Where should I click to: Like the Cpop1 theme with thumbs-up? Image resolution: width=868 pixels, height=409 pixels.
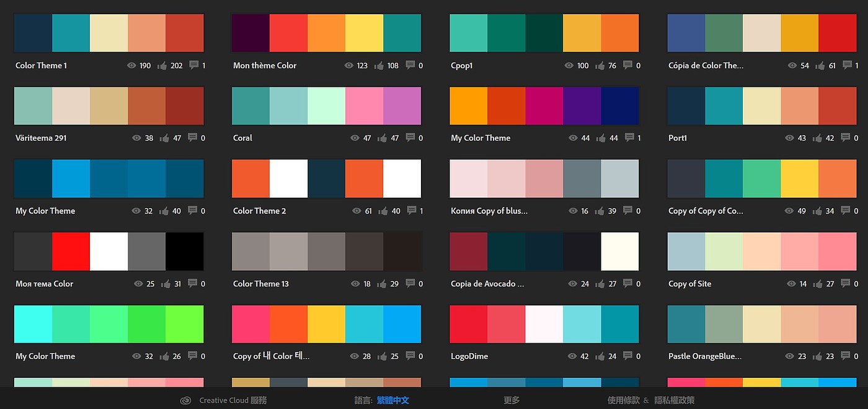[600, 65]
